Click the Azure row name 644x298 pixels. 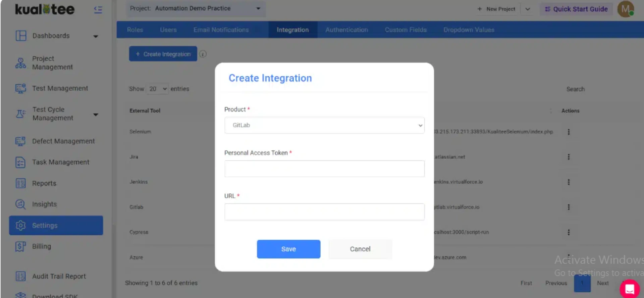click(x=136, y=257)
